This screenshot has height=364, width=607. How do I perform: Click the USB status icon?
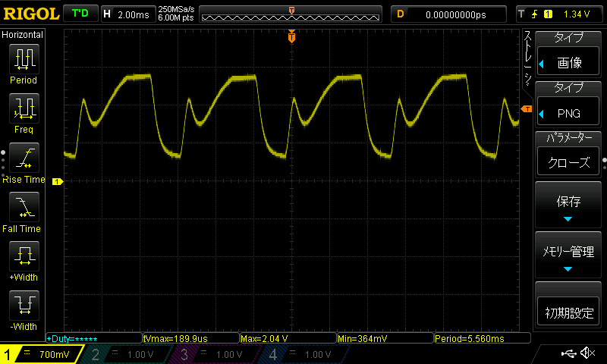tap(568, 353)
